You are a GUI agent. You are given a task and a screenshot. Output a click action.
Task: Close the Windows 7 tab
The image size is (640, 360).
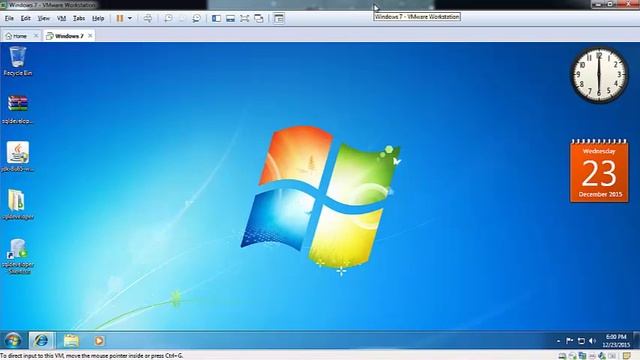[x=90, y=36]
